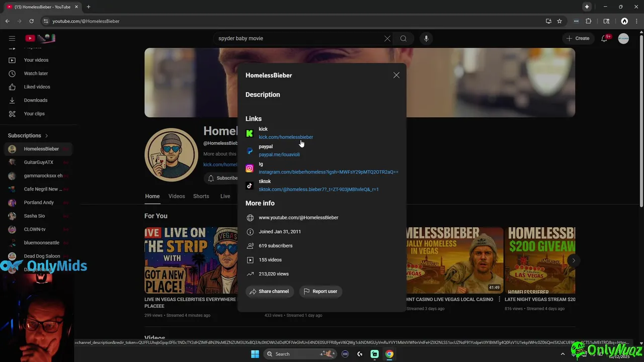This screenshot has height=362, width=644.
Task: Click the Instagram logo icon in Links
Action: 250,168
